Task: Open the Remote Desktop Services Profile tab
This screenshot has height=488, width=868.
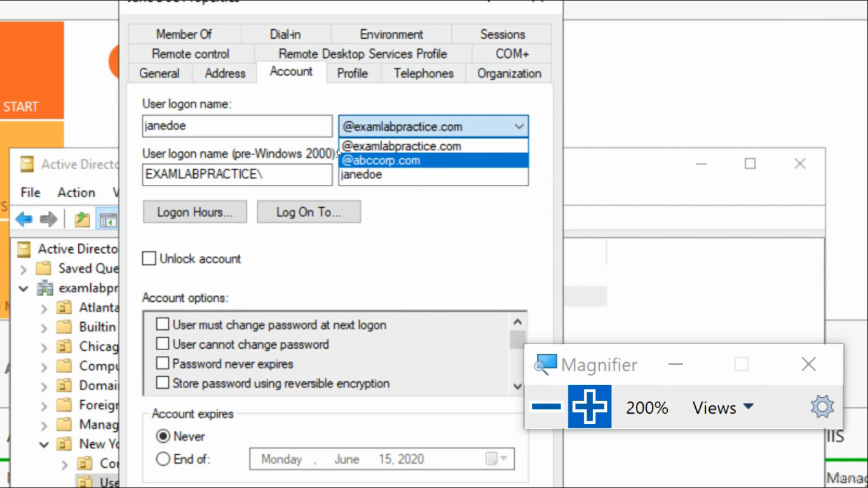Action: pyautogui.click(x=363, y=54)
